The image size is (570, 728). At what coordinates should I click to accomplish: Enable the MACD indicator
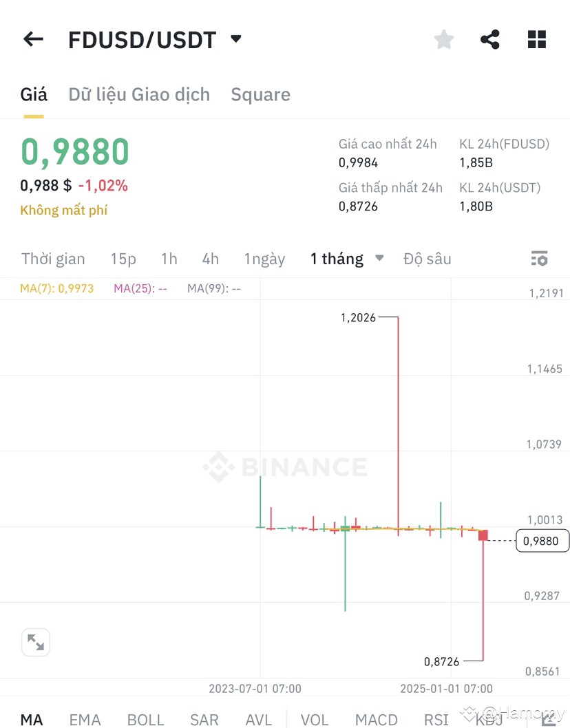point(377,719)
